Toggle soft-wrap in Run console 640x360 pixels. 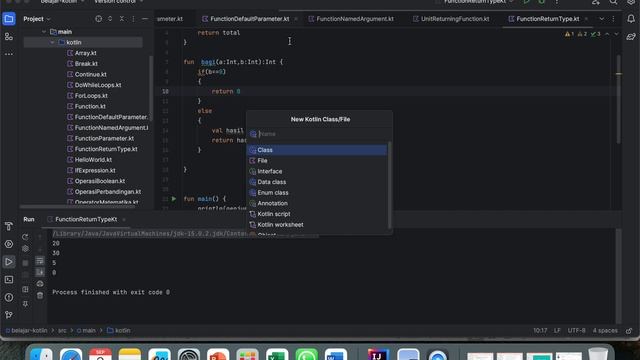pos(40,261)
